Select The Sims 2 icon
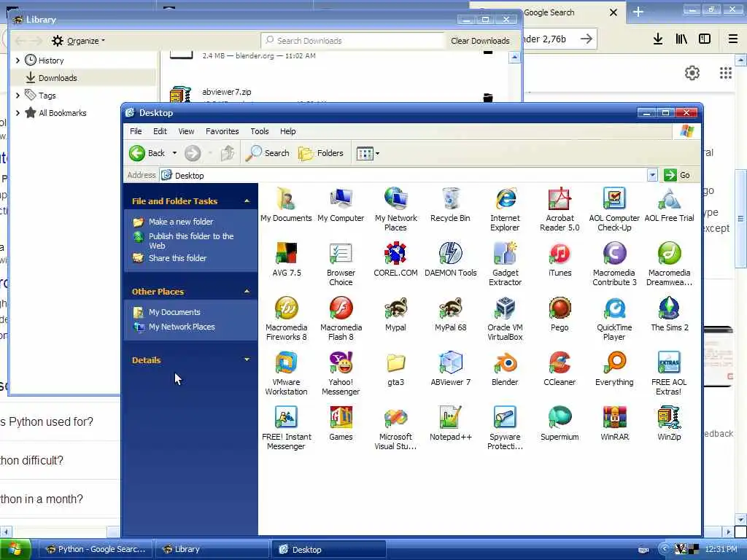The image size is (747, 560). [x=669, y=314]
